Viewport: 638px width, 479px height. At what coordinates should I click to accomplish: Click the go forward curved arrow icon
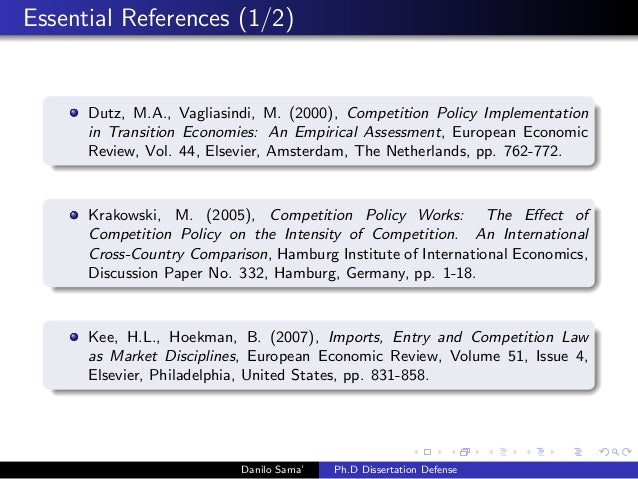[x=627, y=451]
